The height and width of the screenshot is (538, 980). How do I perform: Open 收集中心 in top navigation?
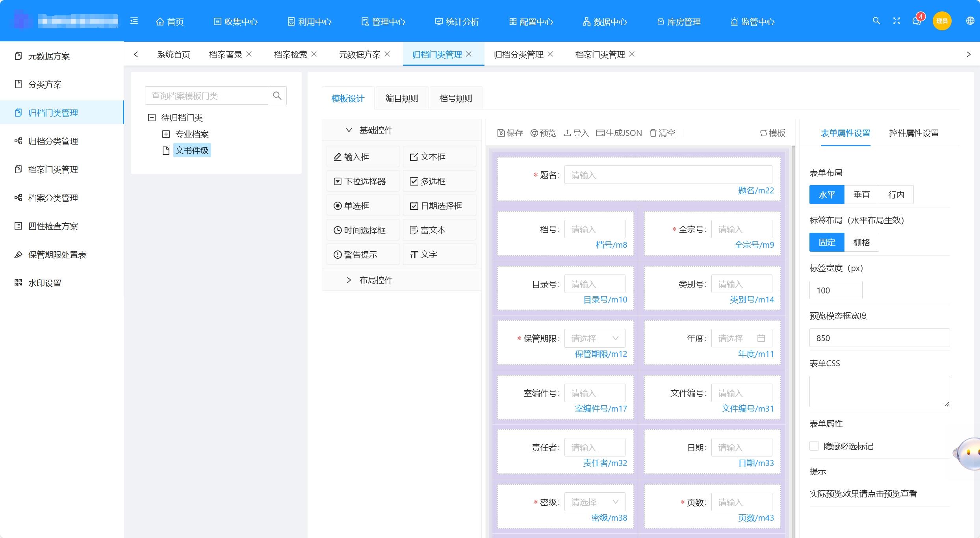pos(236,22)
